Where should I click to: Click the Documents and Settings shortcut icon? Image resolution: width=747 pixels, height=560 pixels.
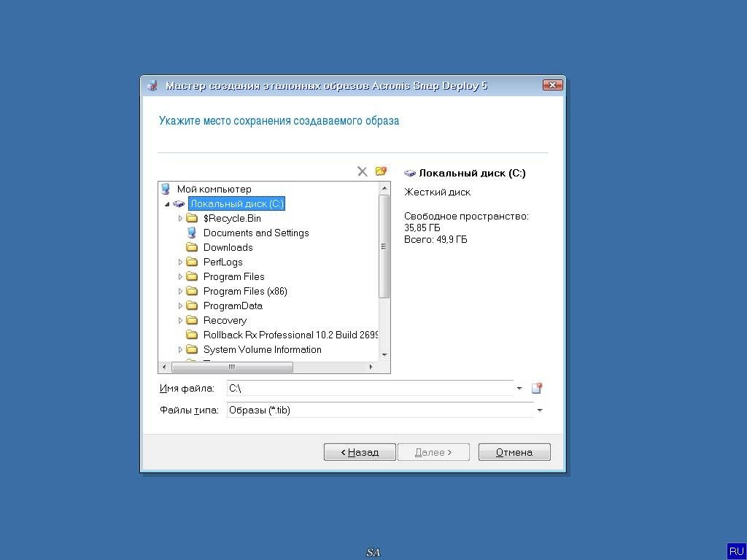[192, 233]
